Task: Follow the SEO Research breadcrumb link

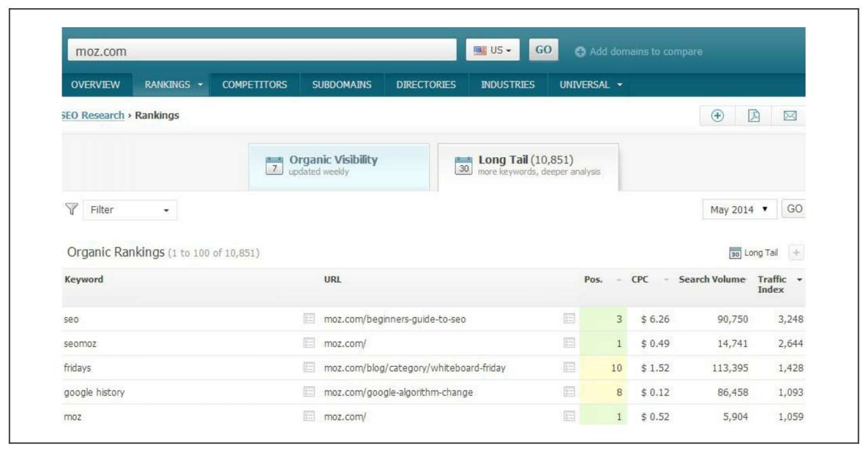Action: (93, 115)
